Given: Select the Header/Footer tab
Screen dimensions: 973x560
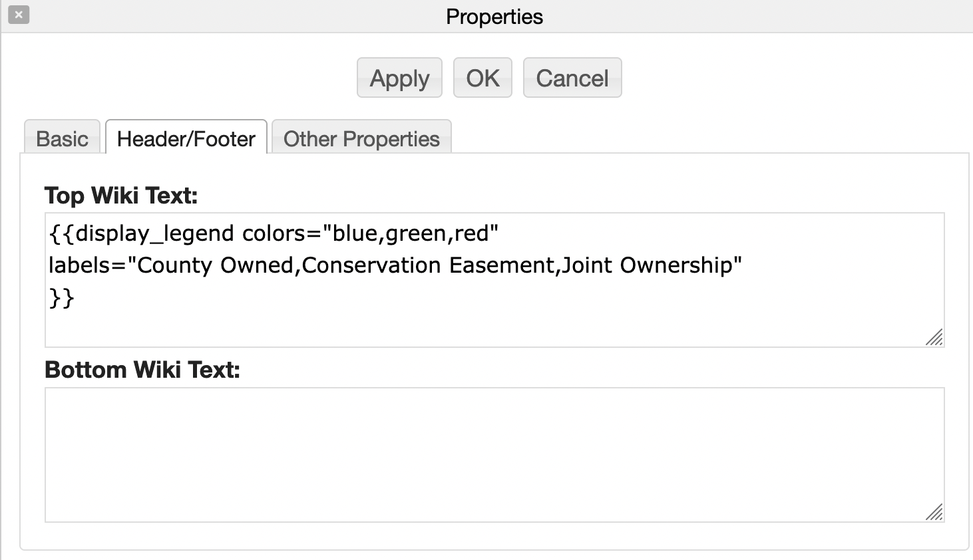Looking at the screenshot, I should (186, 138).
